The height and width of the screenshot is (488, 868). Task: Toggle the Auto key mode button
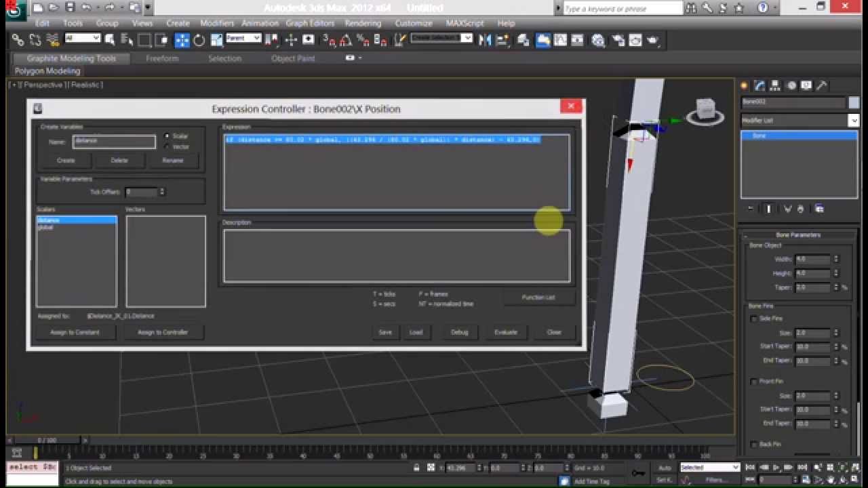coord(665,468)
